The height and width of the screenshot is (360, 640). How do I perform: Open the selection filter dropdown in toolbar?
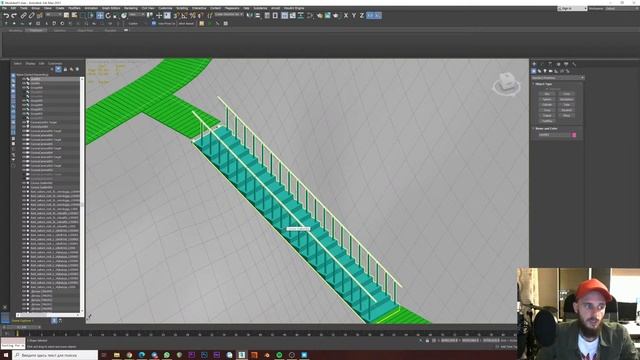point(53,14)
